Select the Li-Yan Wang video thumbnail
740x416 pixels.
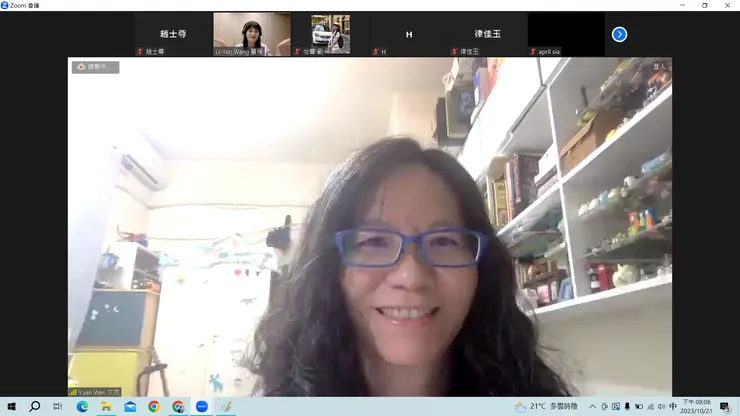(252, 34)
